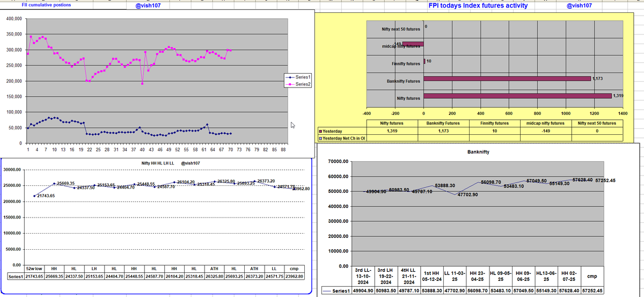Click the "1400" x-axis value in FPI chart
This screenshot has height=297, width=644.
pos(622,113)
